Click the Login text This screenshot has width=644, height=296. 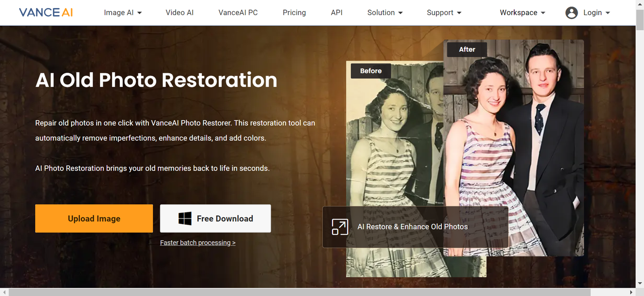click(593, 13)
